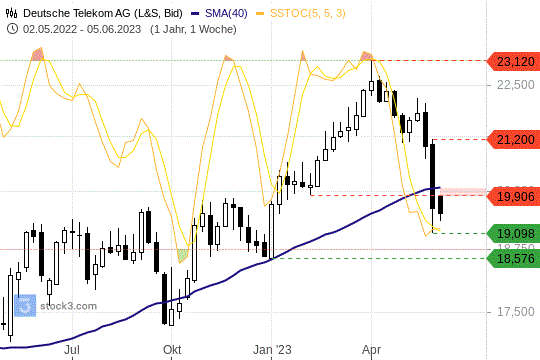Viewport: 540px width, 360px height.
Task: Click the red 21,200 price marker
Action: [513, 140]
